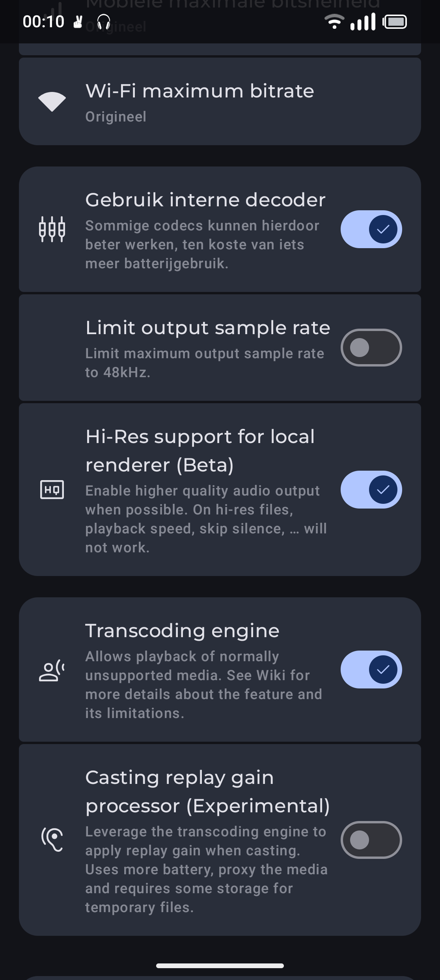
Task: Click the transcoding engine voice icon
Action: [52, 670]
